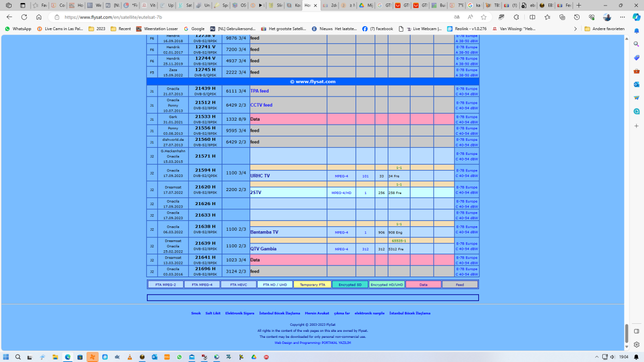
Task: Click the address bar URL field
Action: tap(252, 17)
